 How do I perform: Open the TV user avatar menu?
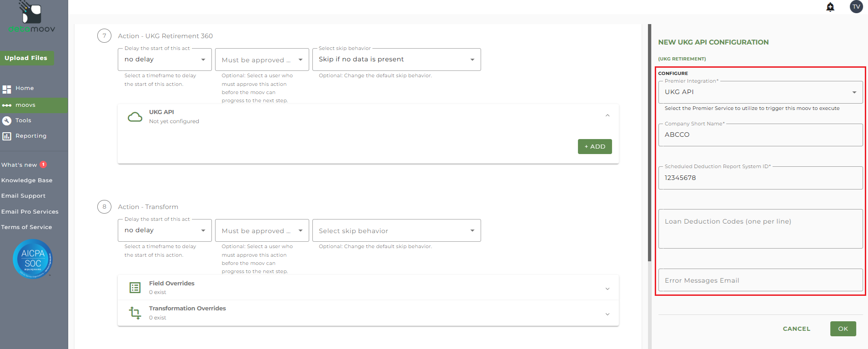coord(856,7)
